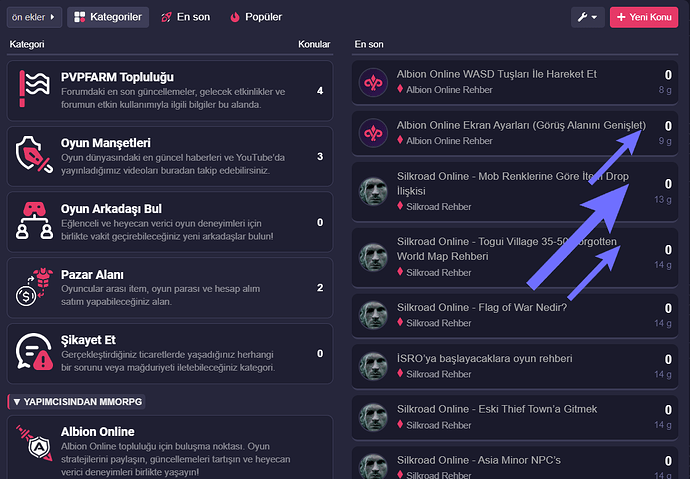Image resolution: width=690 pixels, height=479 pixels.
Task: Click the Şikayet Et warning chat icon
Action: (34, 351)
